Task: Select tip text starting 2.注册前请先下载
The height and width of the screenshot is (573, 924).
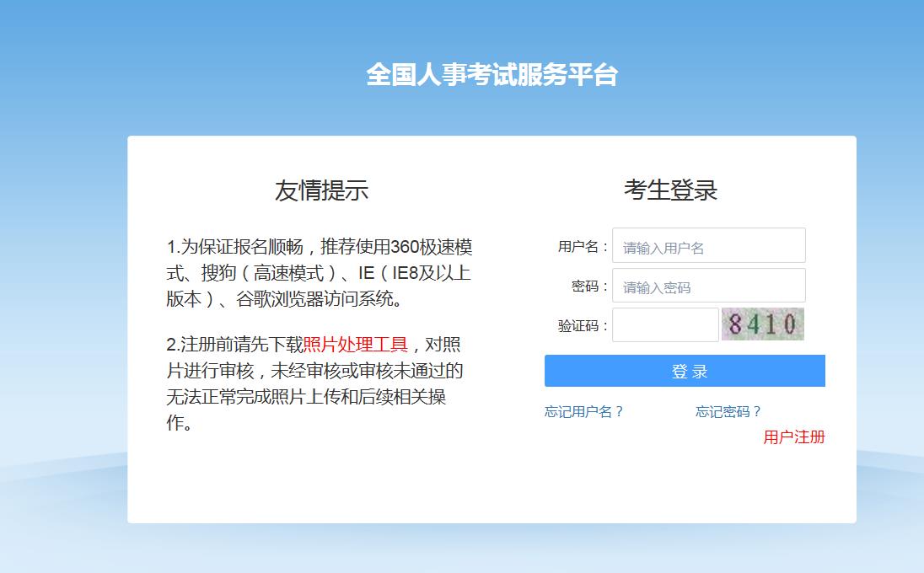Action: 314,383
